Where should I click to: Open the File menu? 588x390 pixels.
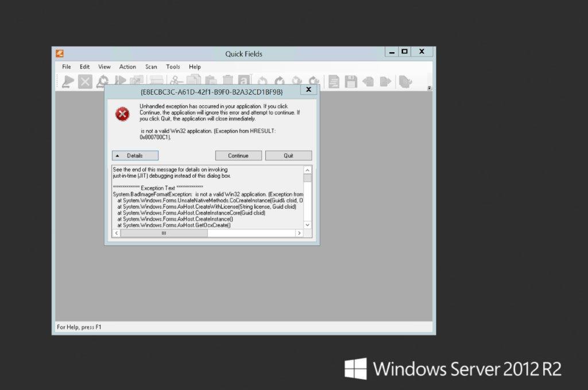click(67, 67)
